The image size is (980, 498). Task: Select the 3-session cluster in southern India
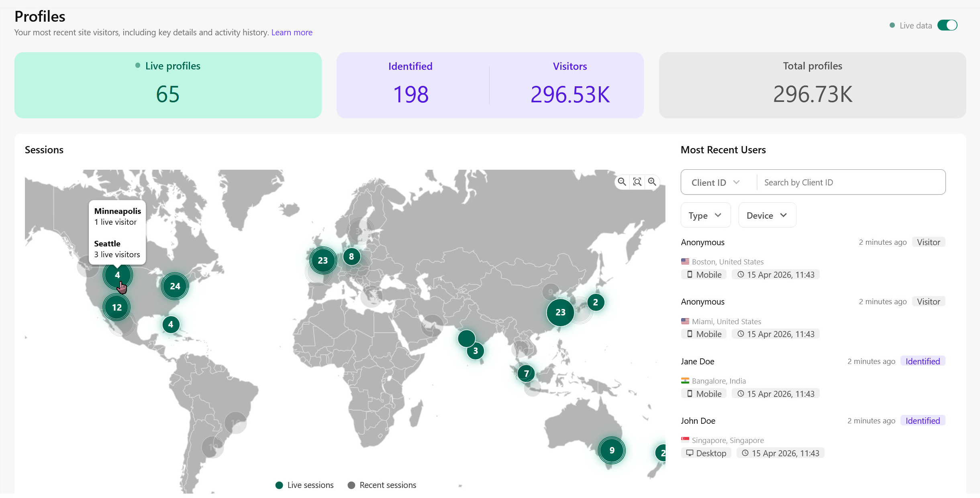tap(475, 351)
